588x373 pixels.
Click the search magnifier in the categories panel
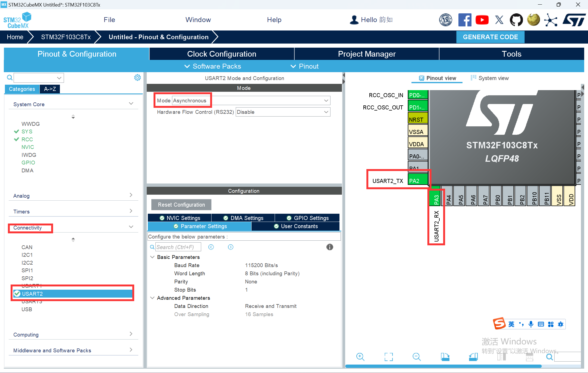click(10, 78)
